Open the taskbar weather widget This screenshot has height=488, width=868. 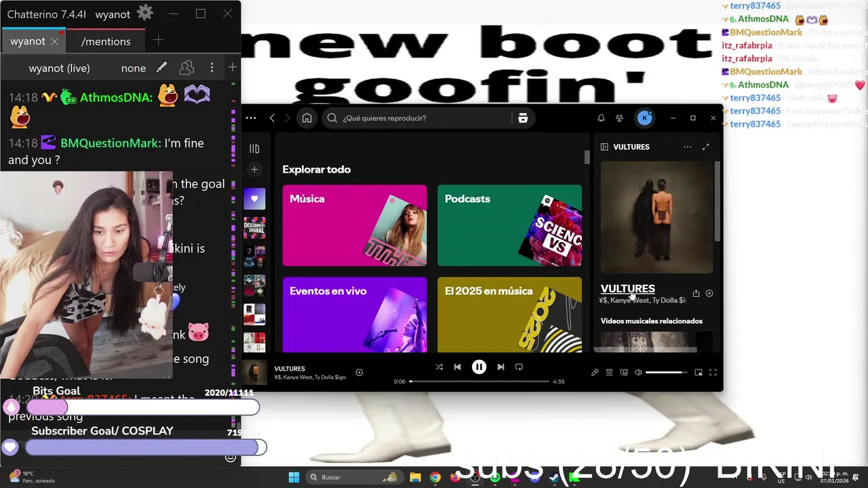click(x=31, y=477)
